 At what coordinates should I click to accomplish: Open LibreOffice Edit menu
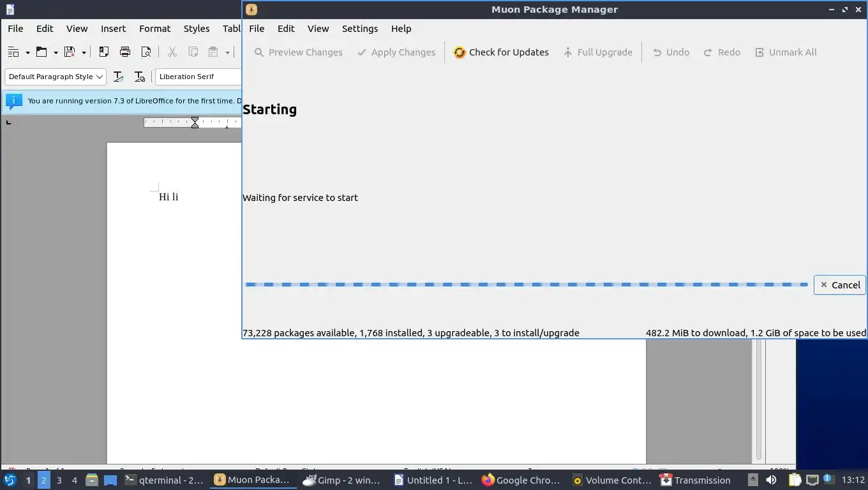(45, 29)
